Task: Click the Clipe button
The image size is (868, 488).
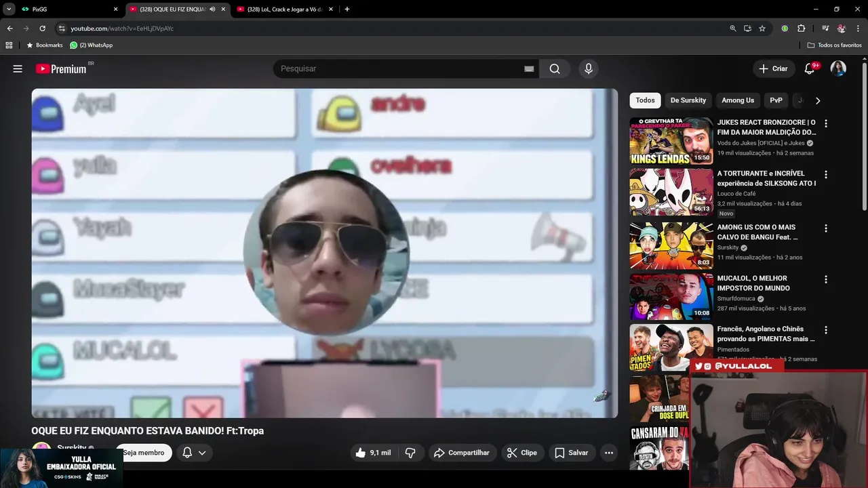Action: coord(522,453)
